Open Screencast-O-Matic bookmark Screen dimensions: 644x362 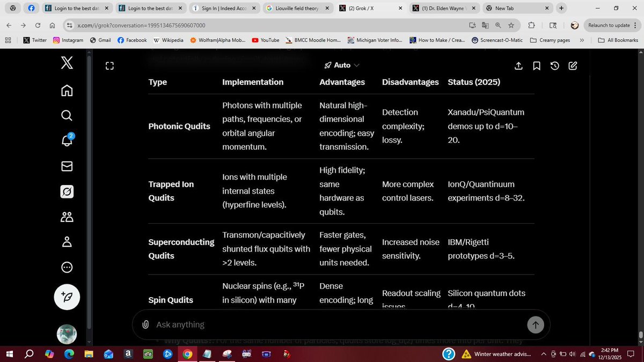[x=497, y=40]
